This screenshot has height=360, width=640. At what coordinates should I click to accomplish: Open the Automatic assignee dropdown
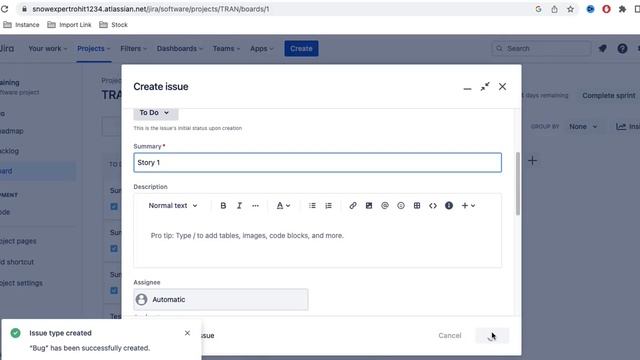click(x=221, y=300)
